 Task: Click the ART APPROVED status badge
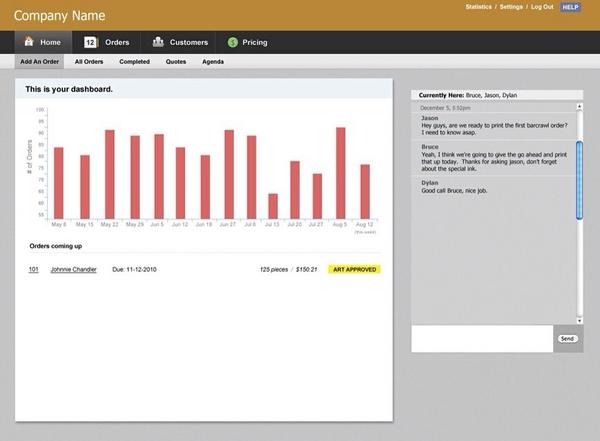pos(354,270)
